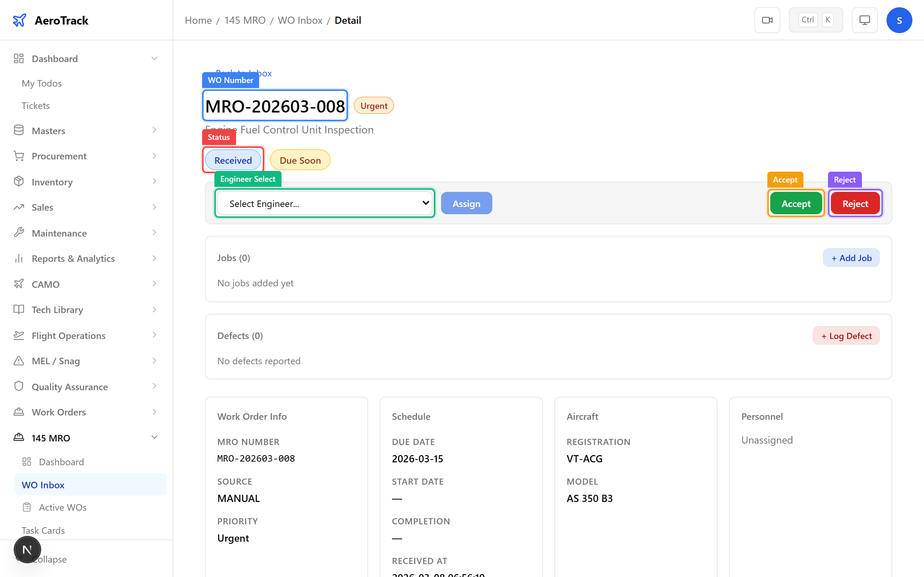Click the CAMO airplane icon
924x577 pixels.
click(19, 284)
